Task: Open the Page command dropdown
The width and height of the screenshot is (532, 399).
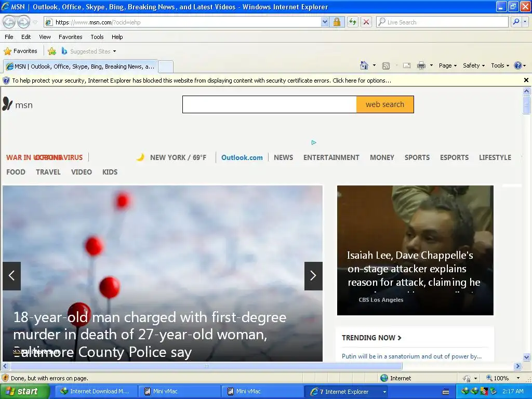Action: click(447, 65)
